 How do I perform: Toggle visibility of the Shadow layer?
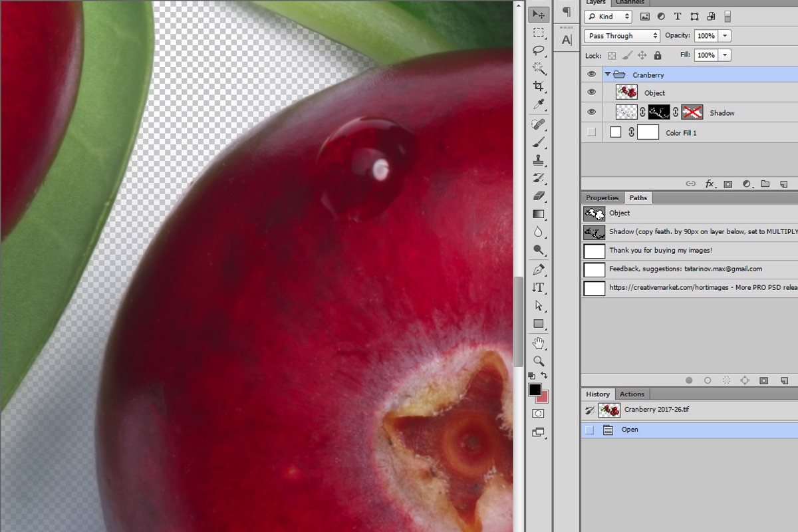tap(591, 112)
